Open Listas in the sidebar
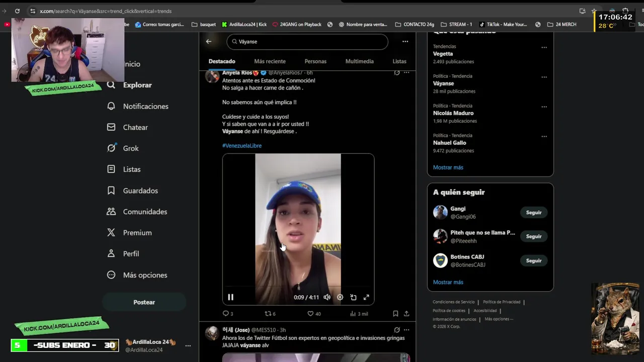644x362 pixels. pyautogui.click(x=124, y=169)
